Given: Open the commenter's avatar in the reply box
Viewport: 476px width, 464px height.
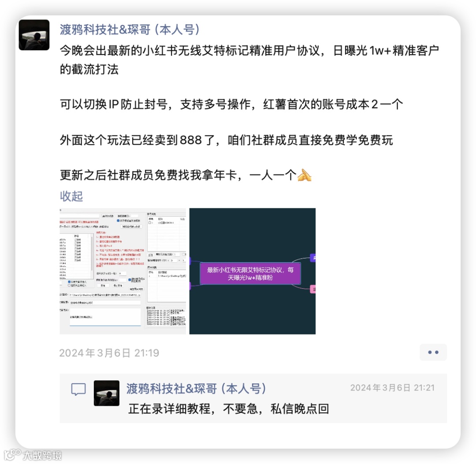Looking at the screenshot, I should [x=107, y=393].
